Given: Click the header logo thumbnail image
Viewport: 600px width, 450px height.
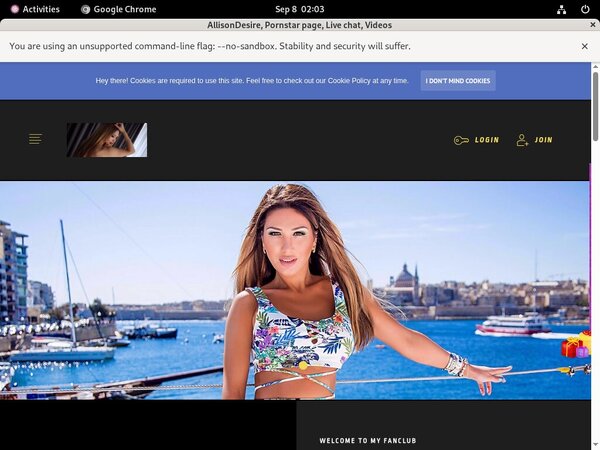Looking at the screenshot, I should [x=107, y=140].
